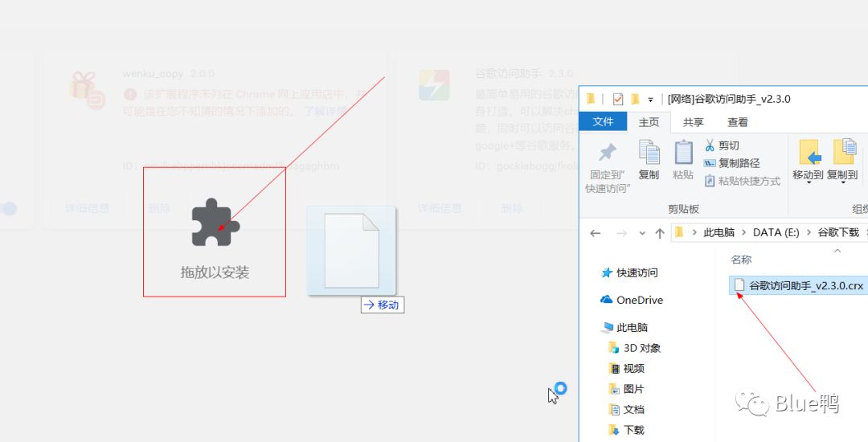The height and width of the screenshot is (442, 868).
Task: Open the 文件 (File) tab
Action: (x=603, y=121)
